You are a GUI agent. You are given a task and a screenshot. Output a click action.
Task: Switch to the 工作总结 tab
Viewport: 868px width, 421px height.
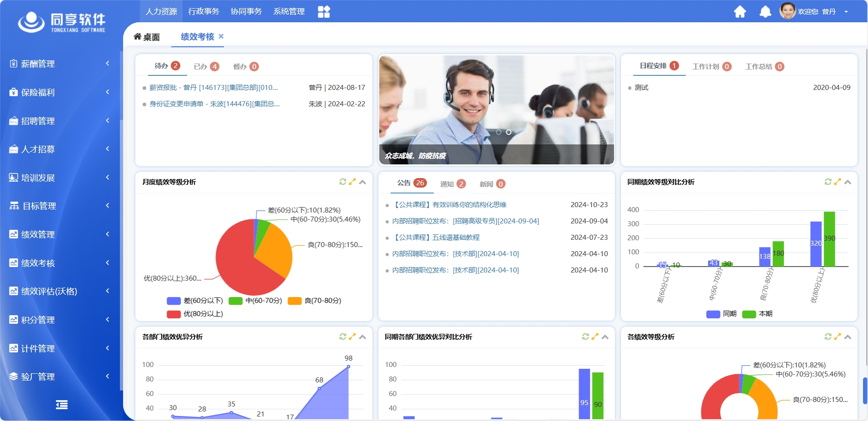pyautogui.click(x=765, y=66)
